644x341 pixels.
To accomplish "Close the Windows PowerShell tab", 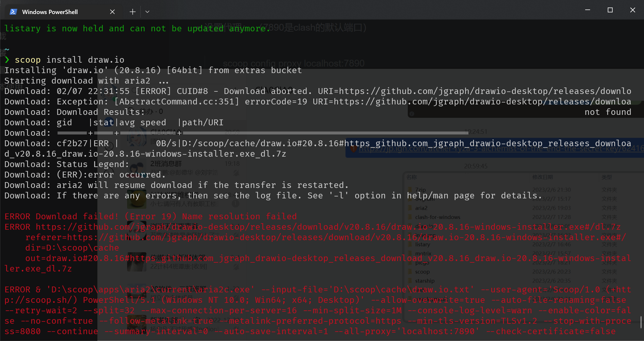I will 112,12.
